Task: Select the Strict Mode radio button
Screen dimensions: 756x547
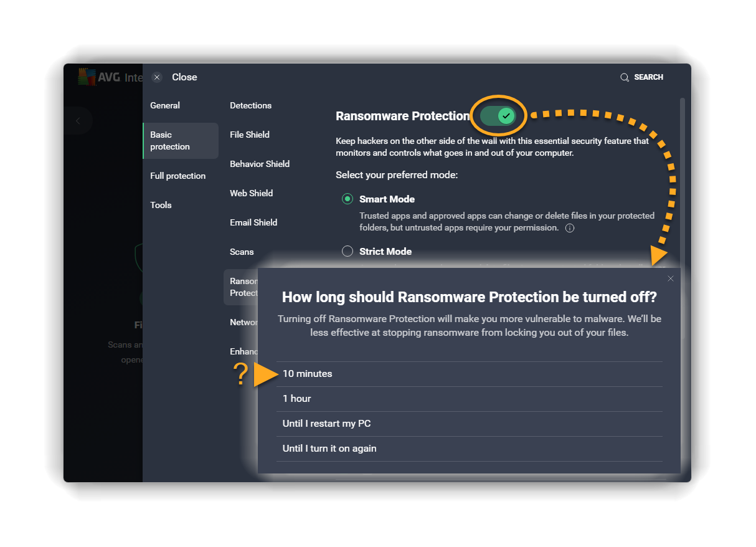Action: pos(347,252)
